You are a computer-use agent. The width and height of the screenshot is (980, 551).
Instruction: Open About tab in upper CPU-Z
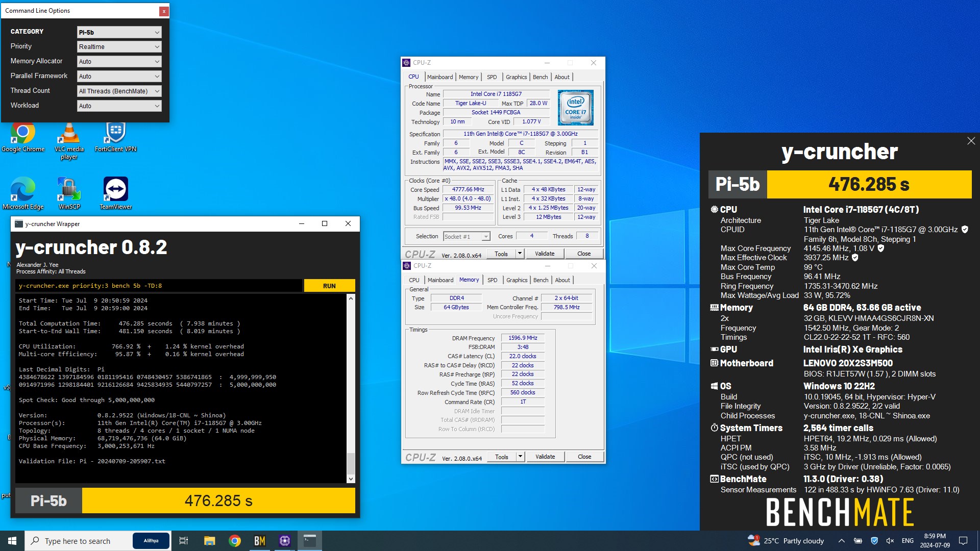562,77
